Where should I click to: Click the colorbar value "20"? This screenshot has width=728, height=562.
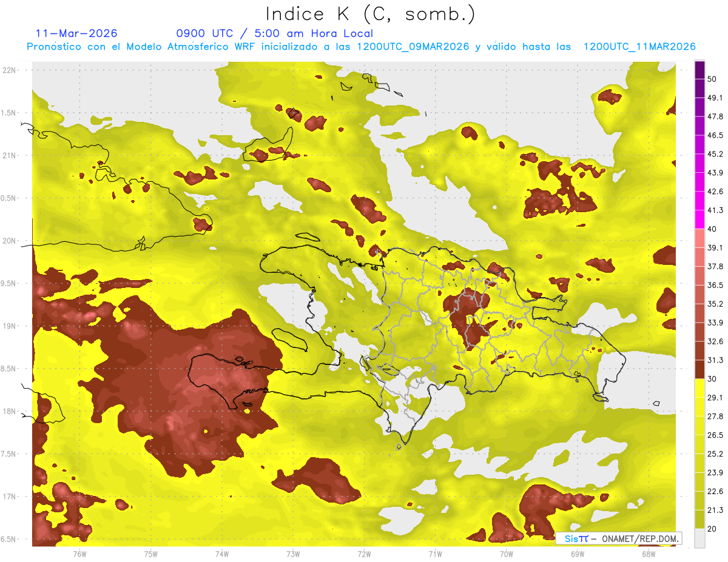coord(712,529)
